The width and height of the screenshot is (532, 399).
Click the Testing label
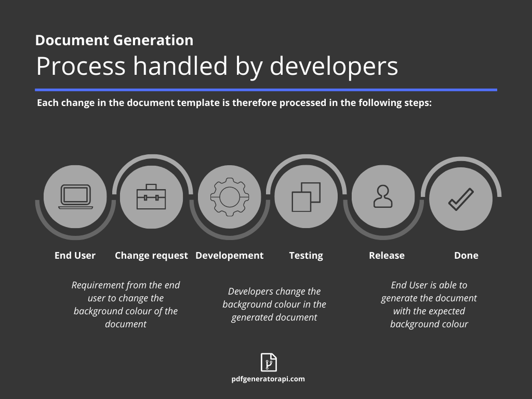[306, 255]
